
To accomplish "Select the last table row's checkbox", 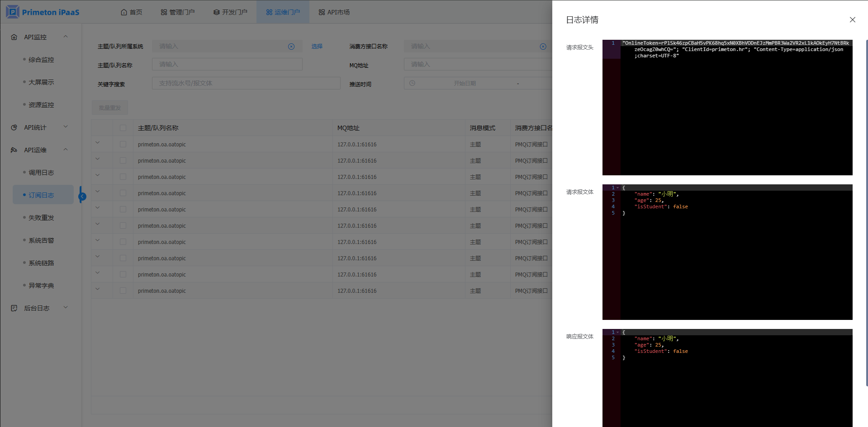I will click(x=123, y=291).
